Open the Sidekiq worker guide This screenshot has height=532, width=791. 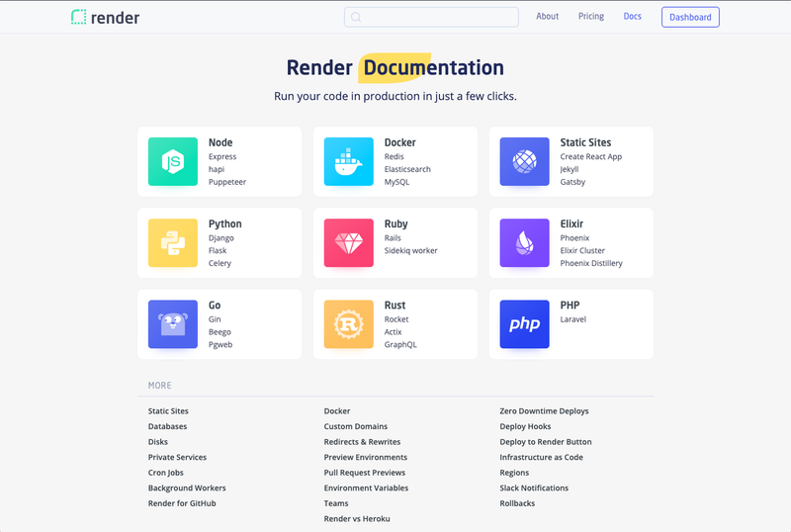click(x=410, y=251)
